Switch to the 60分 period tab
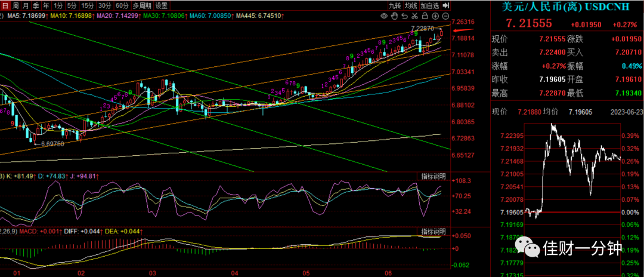Viewport: 644px width, 277px height. pos(122,6)
